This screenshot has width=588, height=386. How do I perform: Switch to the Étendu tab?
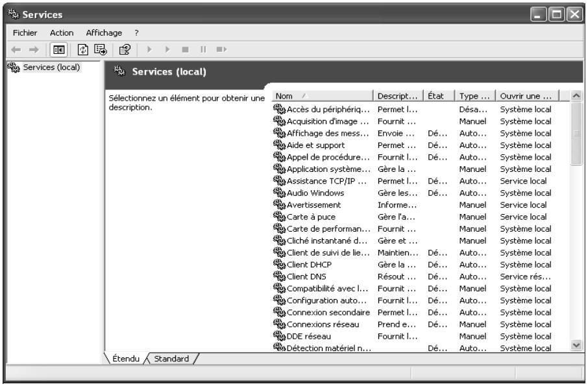pos(126,359)
